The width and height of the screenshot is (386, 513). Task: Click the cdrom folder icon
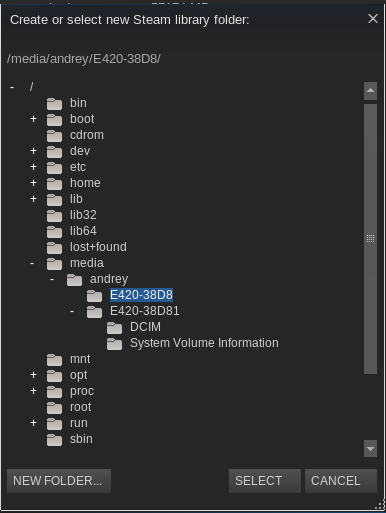54,136
